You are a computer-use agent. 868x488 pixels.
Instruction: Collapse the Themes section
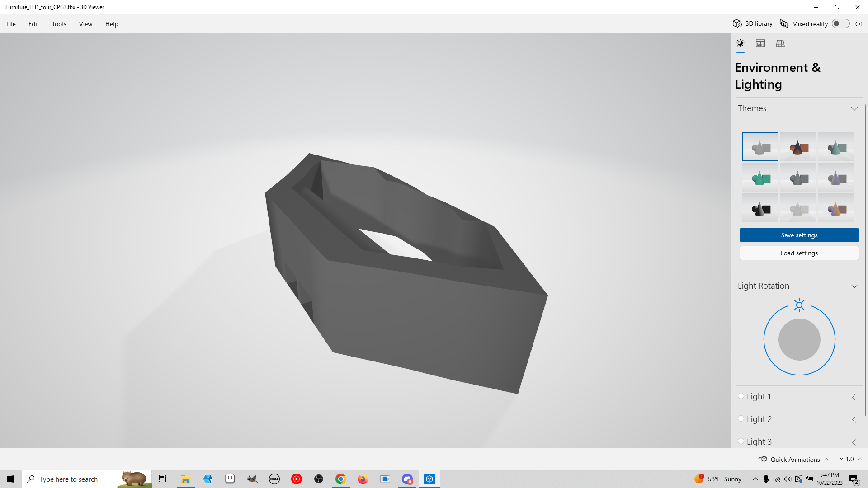pyautogui.click(x=854, y=108)
